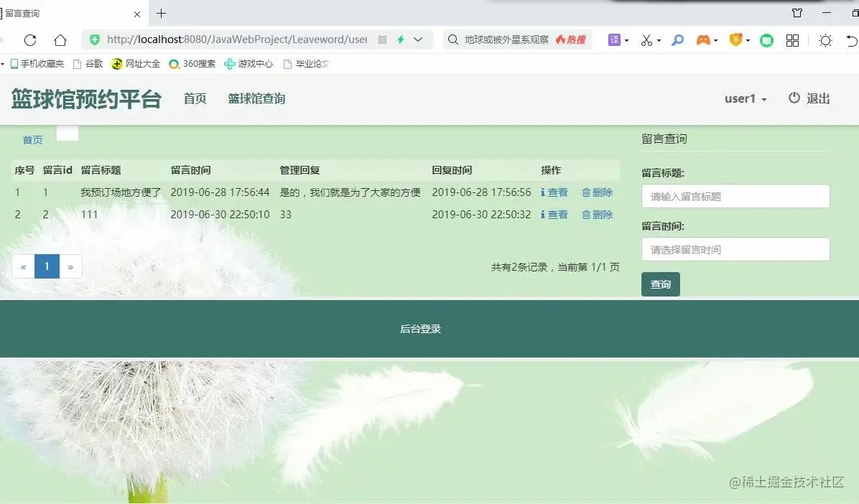Open 手机收藏夹 bookmark

[37, 64]
